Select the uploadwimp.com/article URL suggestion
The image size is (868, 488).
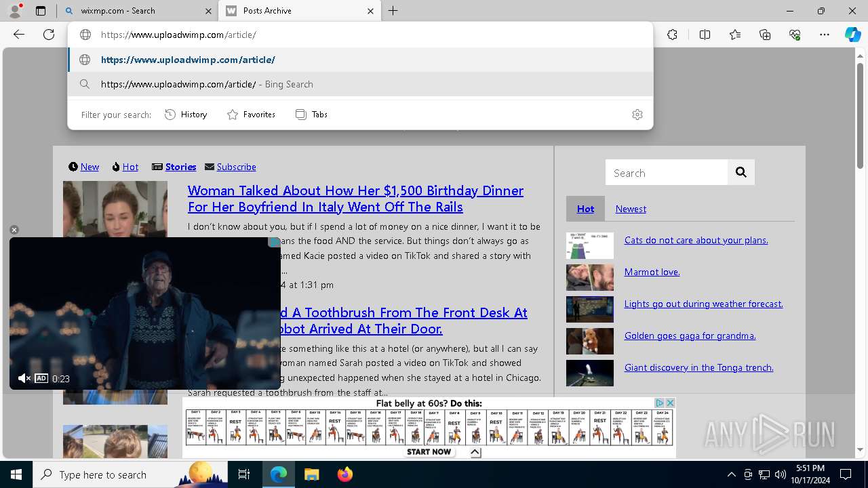tap(360, 60)
